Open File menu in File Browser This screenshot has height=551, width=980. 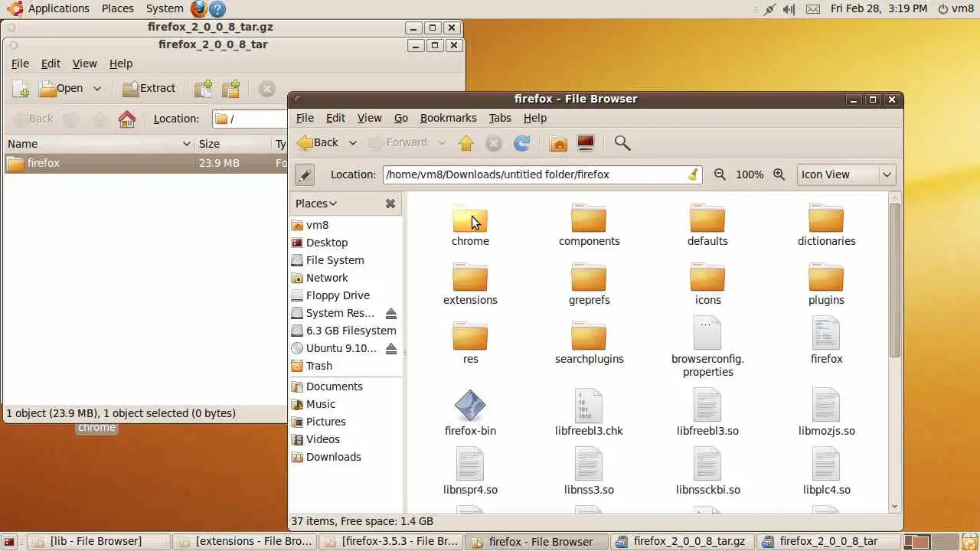coord(305,118)
